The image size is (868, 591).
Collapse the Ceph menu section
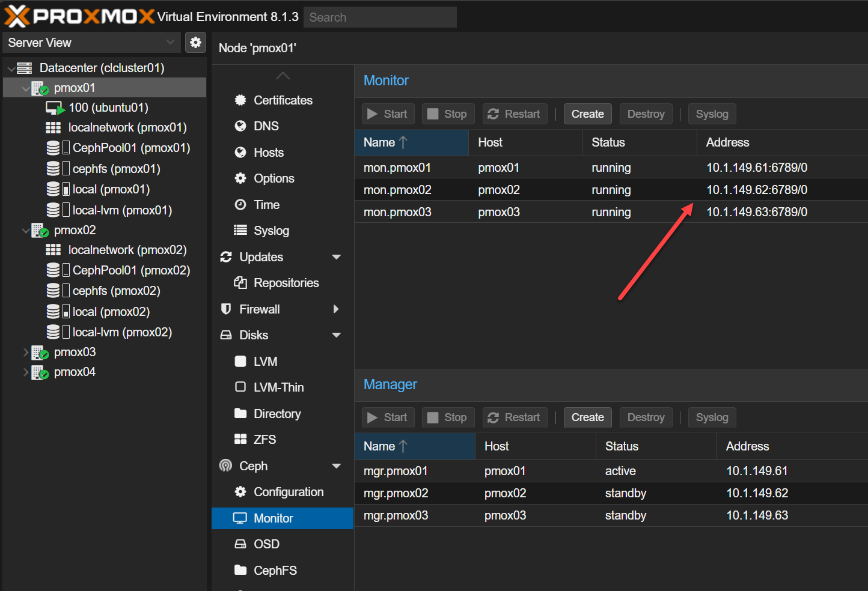pyautogui.click(x=336, y=466)
